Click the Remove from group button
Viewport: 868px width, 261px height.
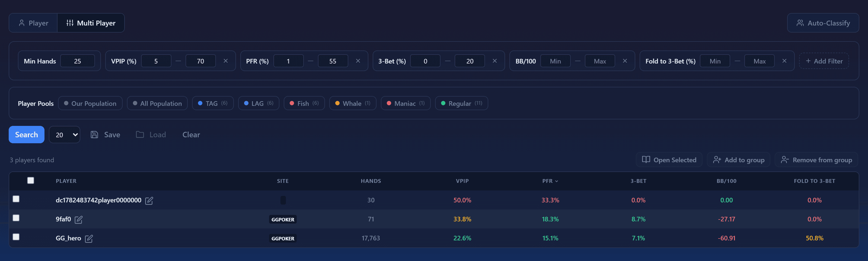click(816, 160)
